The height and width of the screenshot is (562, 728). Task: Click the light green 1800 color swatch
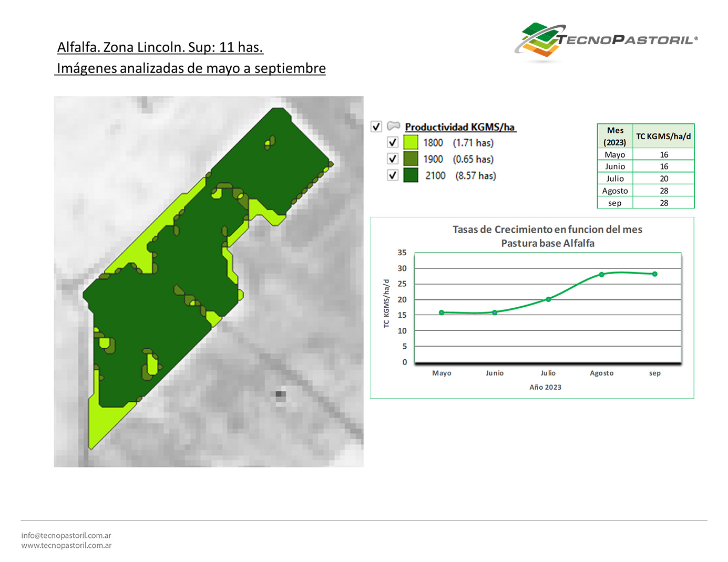(x=411, y=142)
